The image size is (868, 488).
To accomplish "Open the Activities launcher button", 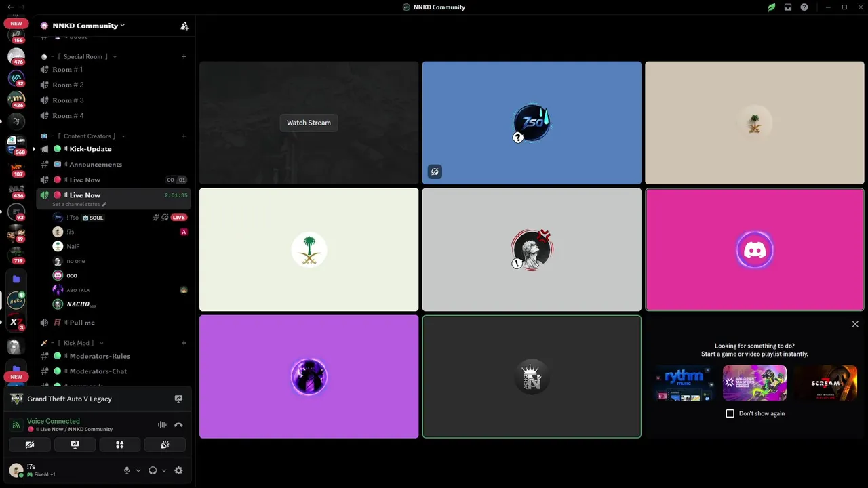I will coord(120,445).
